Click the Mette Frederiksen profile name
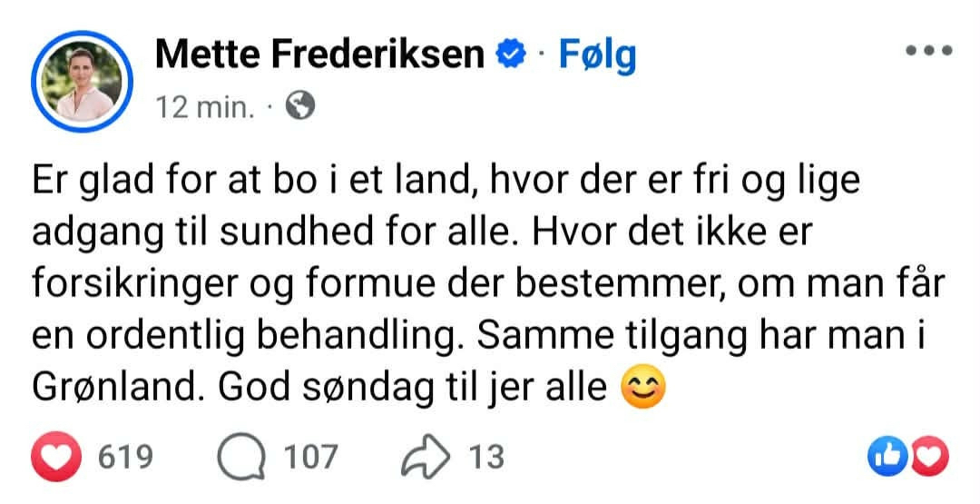The image size is (980, 504). pos(320,54)
